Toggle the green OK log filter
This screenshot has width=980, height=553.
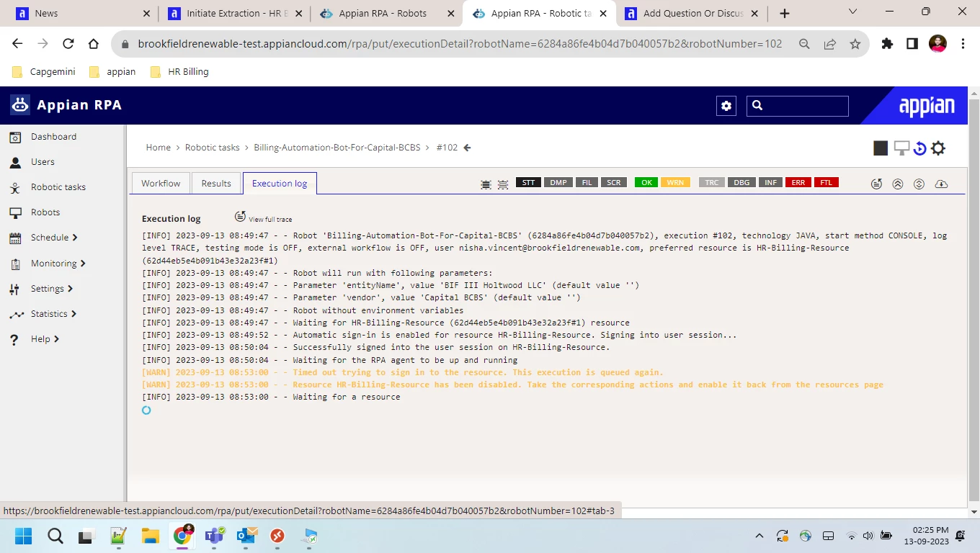click(x=646, y=183)
